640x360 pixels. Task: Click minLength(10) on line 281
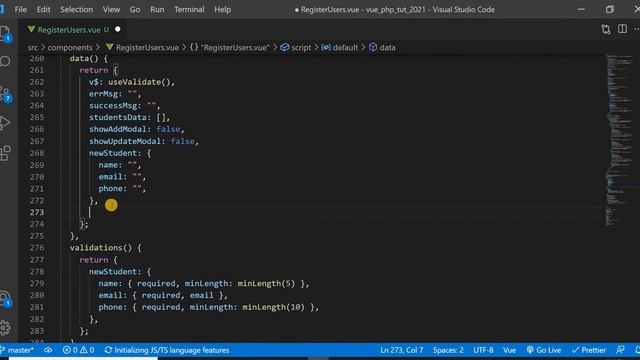(273, 307)
